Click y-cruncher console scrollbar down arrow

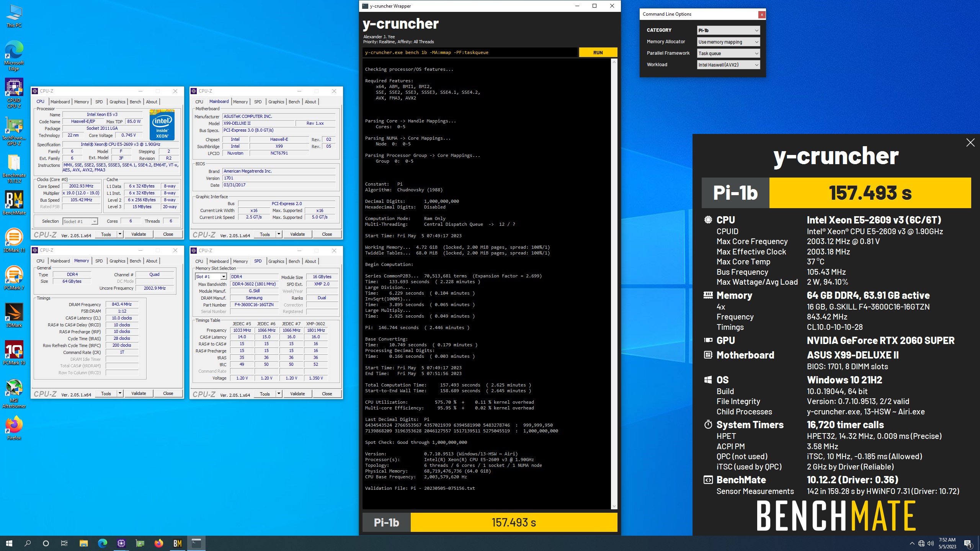[x=614, y=506]
